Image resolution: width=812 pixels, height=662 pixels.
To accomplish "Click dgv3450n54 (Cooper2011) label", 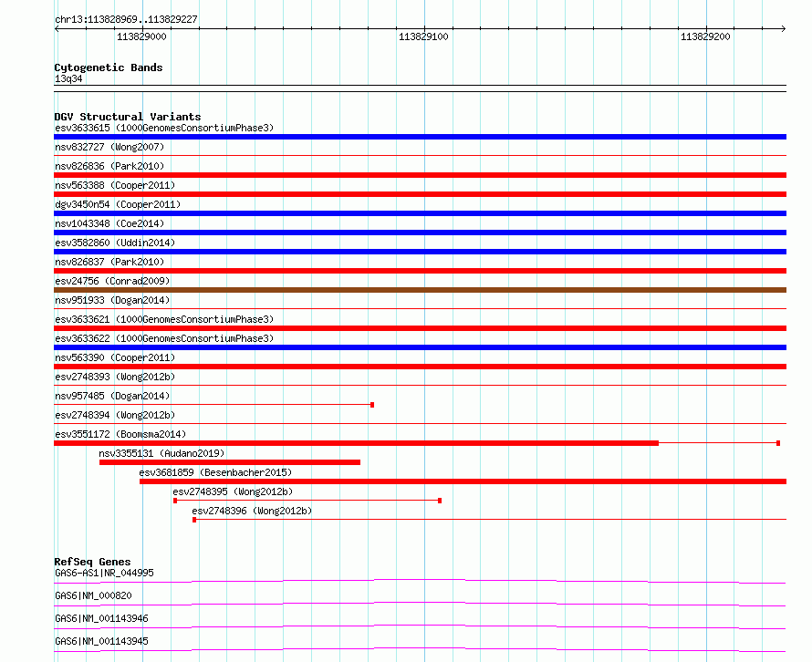I will [118, 204].
